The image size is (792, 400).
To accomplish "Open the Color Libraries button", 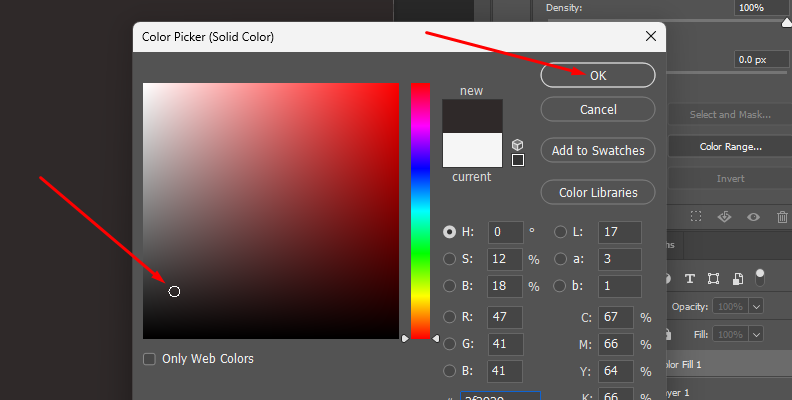I will [x=598, y=191].
